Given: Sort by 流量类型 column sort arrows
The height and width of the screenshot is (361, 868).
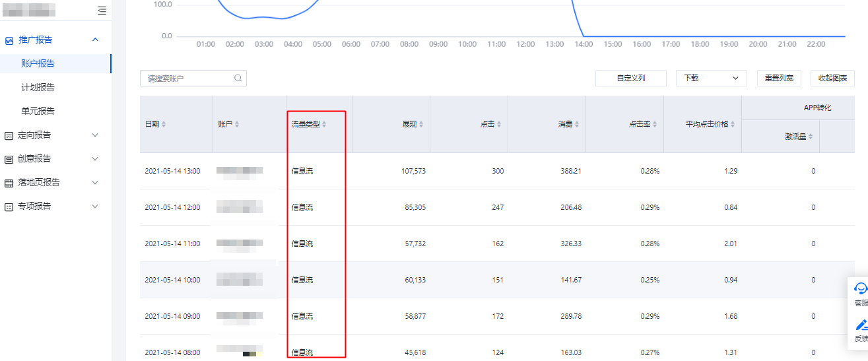Looking at the screenshot, I should [x=324, y=124].
